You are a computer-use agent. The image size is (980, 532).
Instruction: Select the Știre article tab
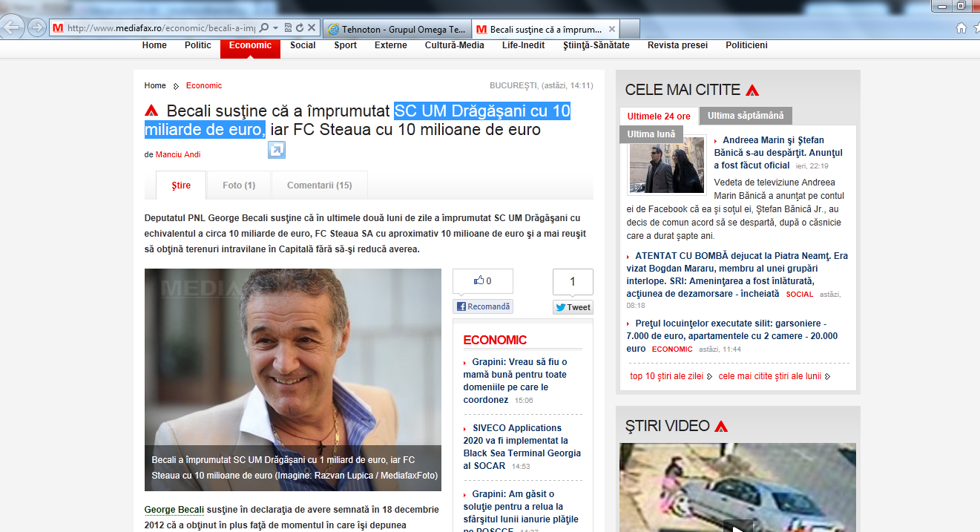pyautogui.click(x=181, y=185)
